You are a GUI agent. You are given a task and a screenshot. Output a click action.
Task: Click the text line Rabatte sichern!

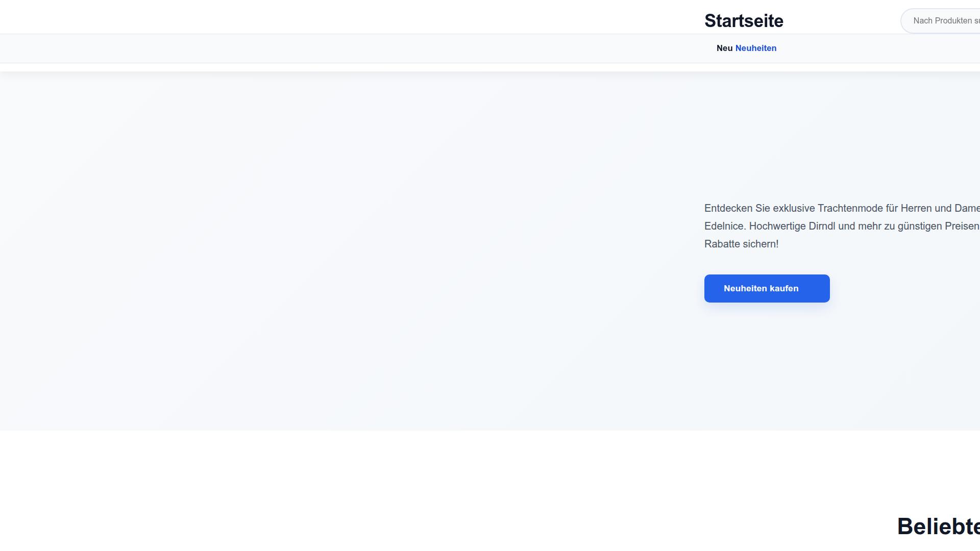click(x=741, y=244)
